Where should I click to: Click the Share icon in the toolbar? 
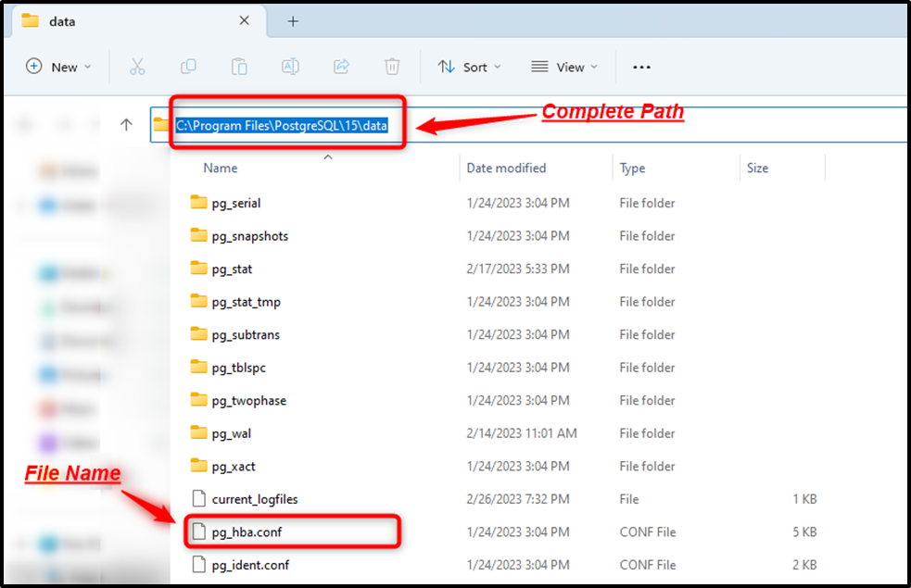[341, 66]
